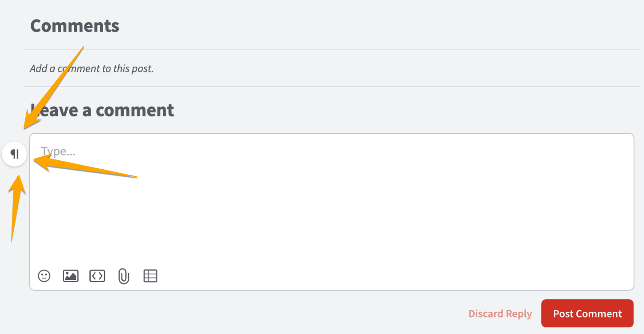The height and width of the screenshot is (334, 644).
Task: Insert a table using the table icon
Action: click(150, 276)
